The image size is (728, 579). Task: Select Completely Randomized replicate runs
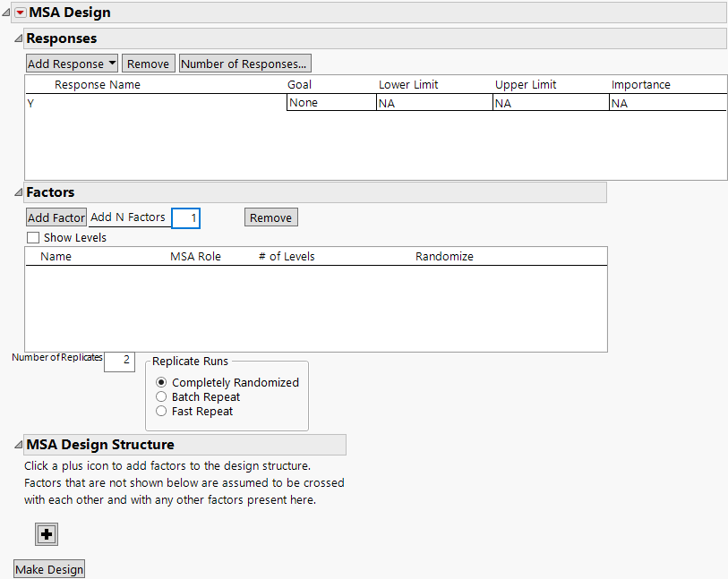pos(161,382)
